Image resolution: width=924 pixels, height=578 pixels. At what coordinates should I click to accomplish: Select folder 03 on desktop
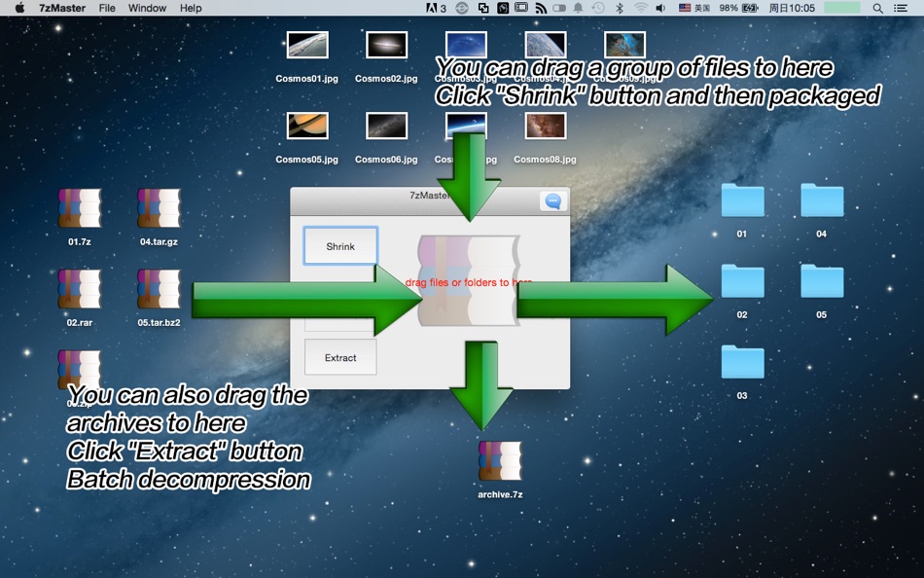click(x=742, y=362)
